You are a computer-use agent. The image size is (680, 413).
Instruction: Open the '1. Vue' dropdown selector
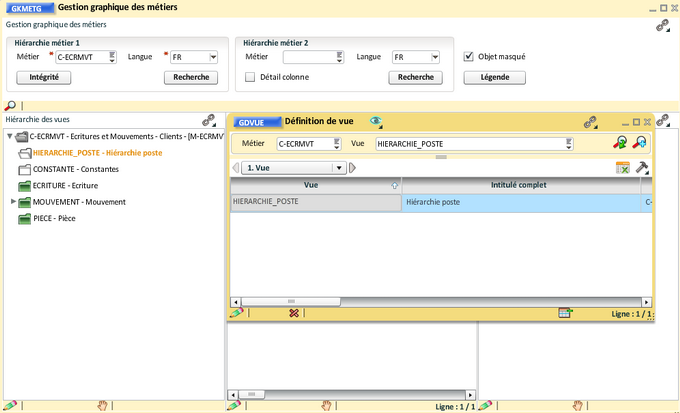click(339, 168)
